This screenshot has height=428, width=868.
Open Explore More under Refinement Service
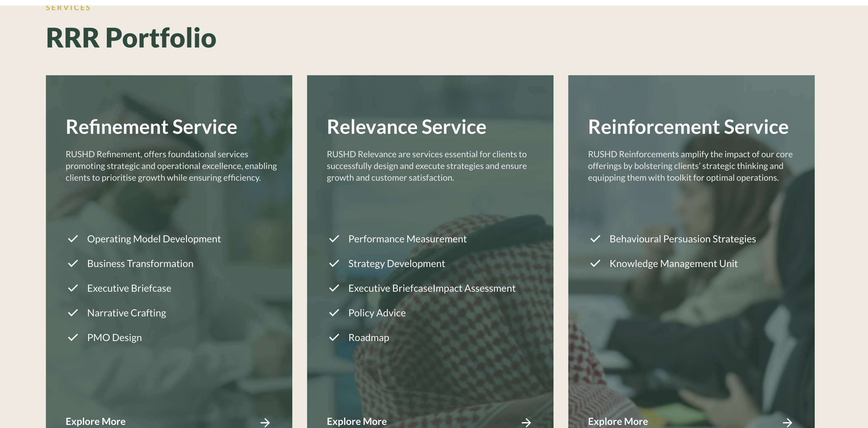tap(95, 421)
